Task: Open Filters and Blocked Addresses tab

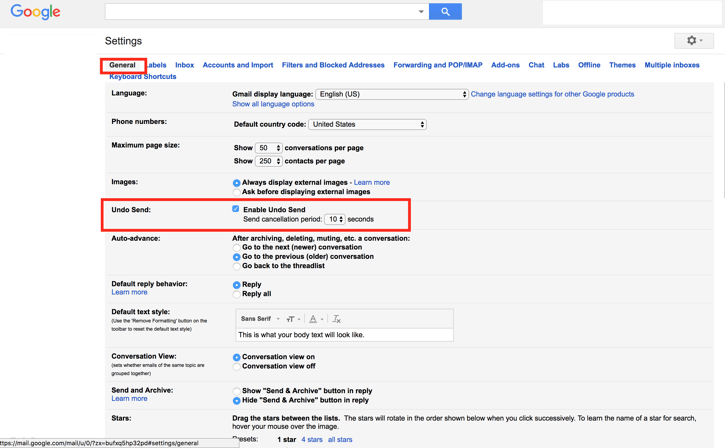Action: 333,65
